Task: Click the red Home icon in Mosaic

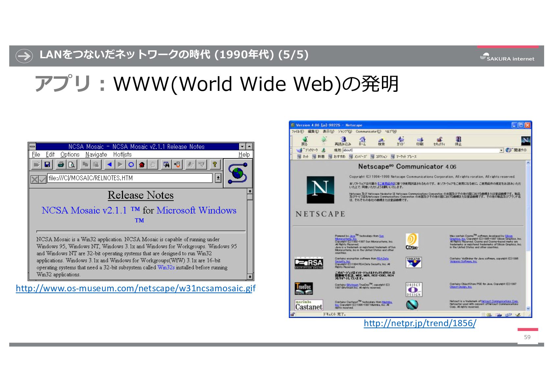Action: coord(141,164)
